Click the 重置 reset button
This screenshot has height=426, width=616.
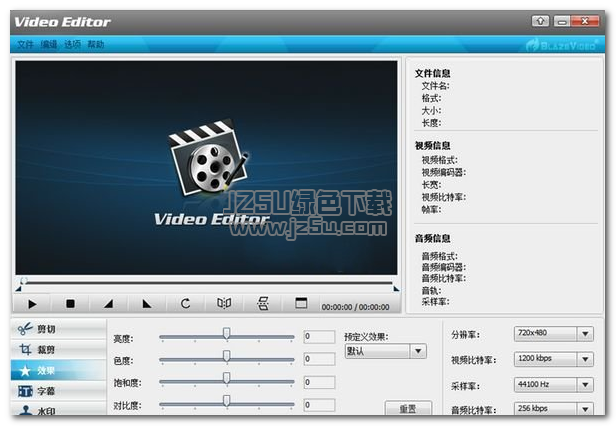(x=408, y=408)
